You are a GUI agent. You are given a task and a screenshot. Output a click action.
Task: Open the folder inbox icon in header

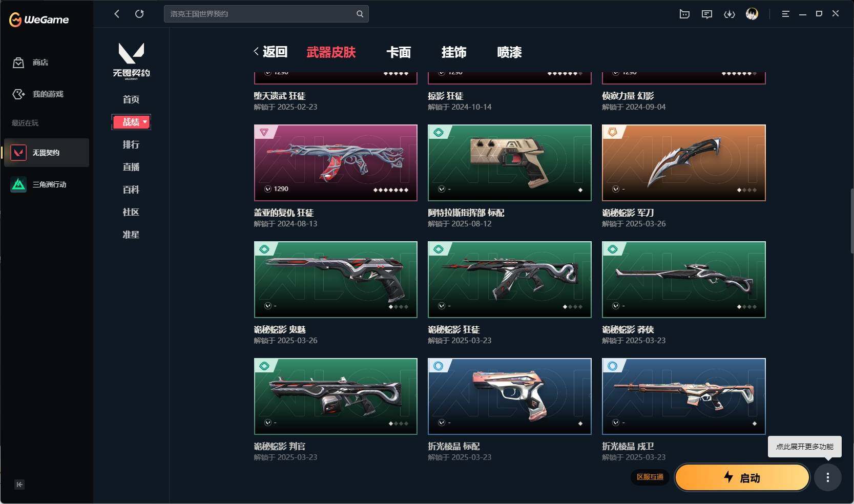click(684, 14)
